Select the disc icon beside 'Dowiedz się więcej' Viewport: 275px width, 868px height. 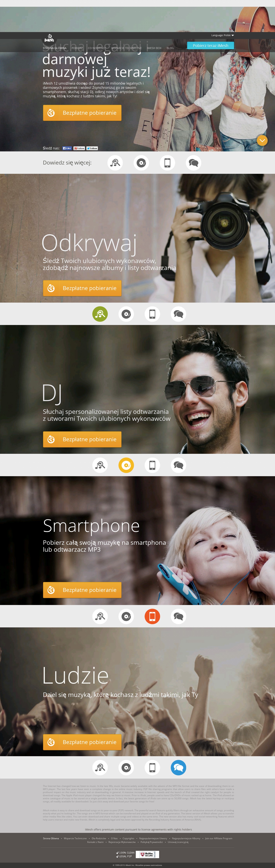(141, 163)
